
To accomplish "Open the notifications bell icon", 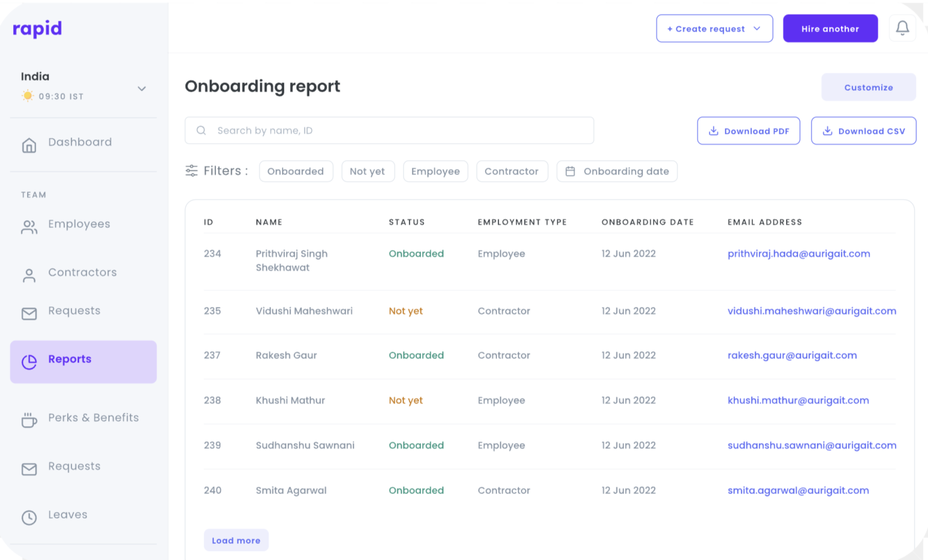I will (902, 28).
